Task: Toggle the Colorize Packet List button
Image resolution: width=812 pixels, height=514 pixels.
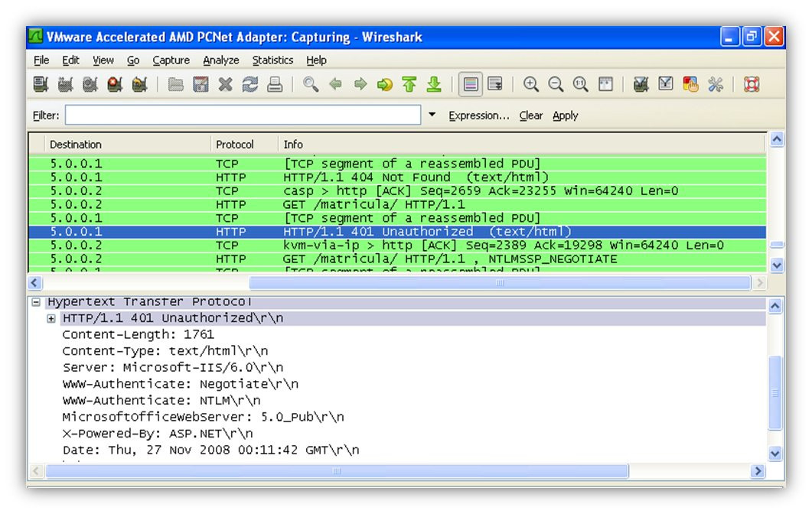Action: 470,84
